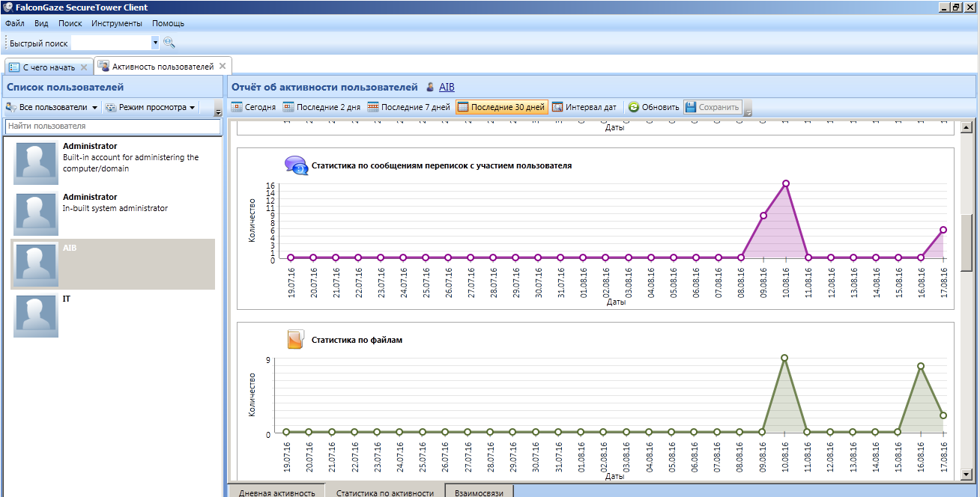Click the Save report button
This screenshot has height=497, width=980.
coord(712,107)
